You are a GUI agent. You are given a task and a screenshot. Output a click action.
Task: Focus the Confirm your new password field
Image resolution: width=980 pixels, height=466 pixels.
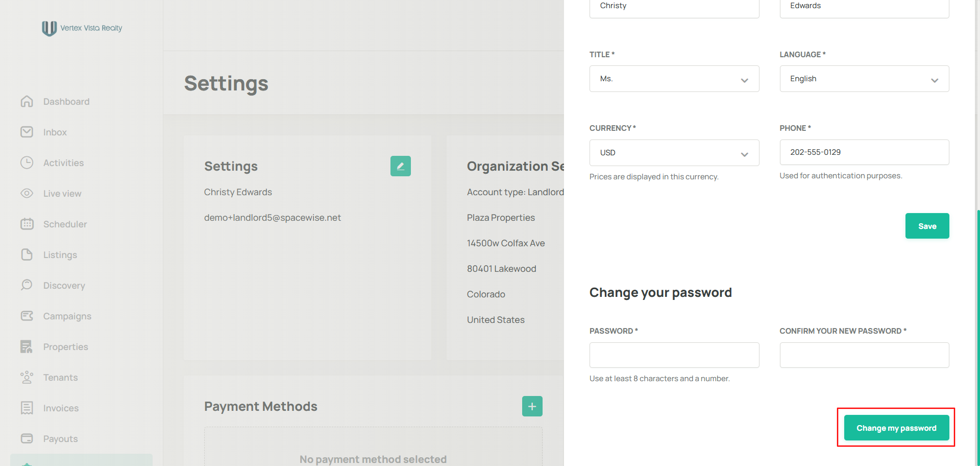coord(864,355)
